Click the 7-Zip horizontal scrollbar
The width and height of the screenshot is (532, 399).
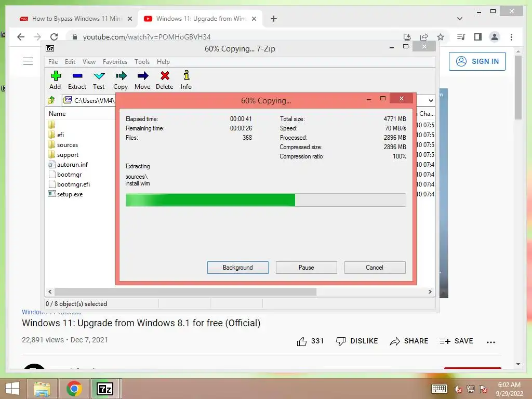(185, 292)
